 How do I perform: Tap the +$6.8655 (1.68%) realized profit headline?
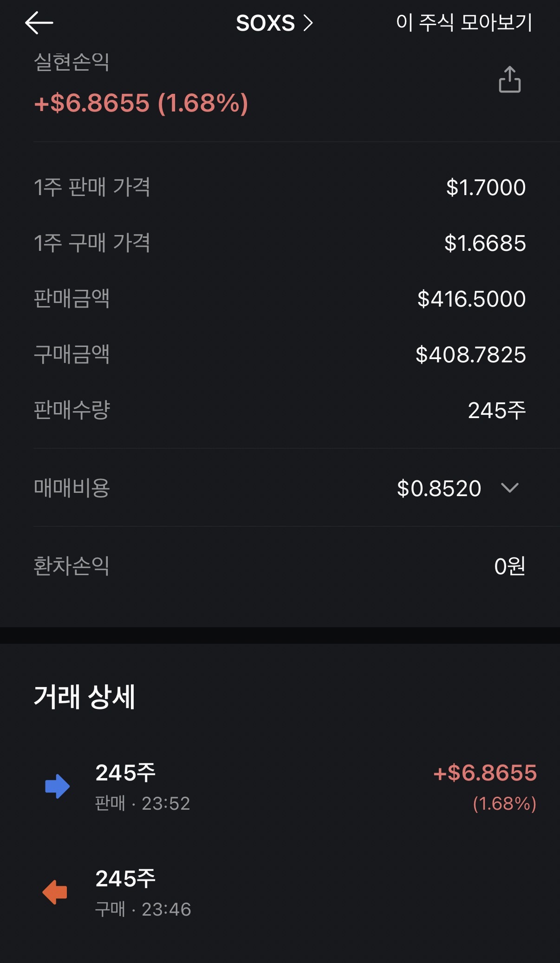tap(141, 103)
